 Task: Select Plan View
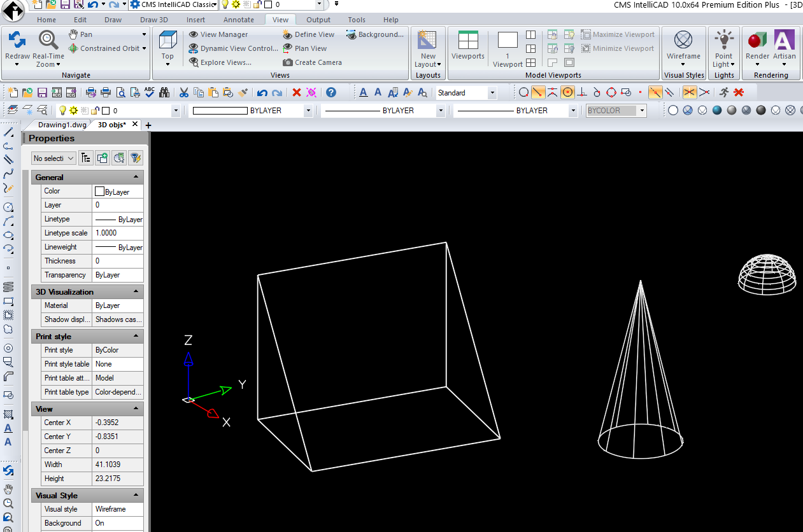tap(304, 48)
